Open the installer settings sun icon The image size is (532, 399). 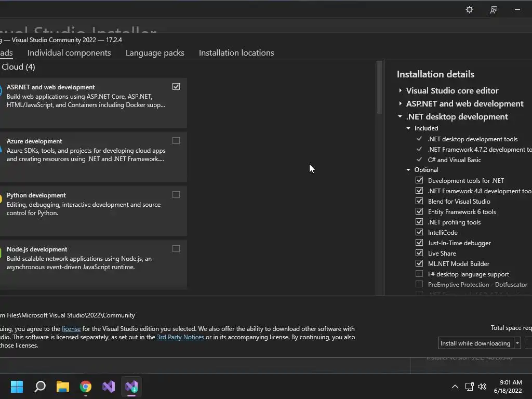[469, 9]
